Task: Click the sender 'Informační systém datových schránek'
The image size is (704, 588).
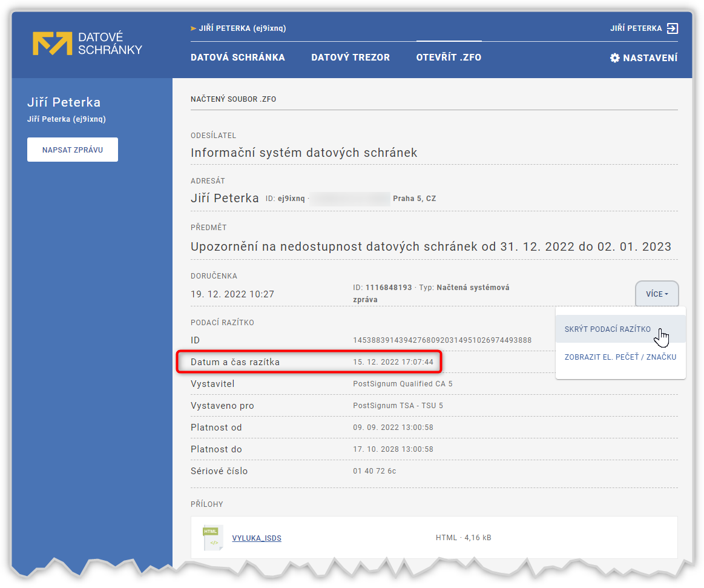Action: pyautogui.click(x=304, y=153)
